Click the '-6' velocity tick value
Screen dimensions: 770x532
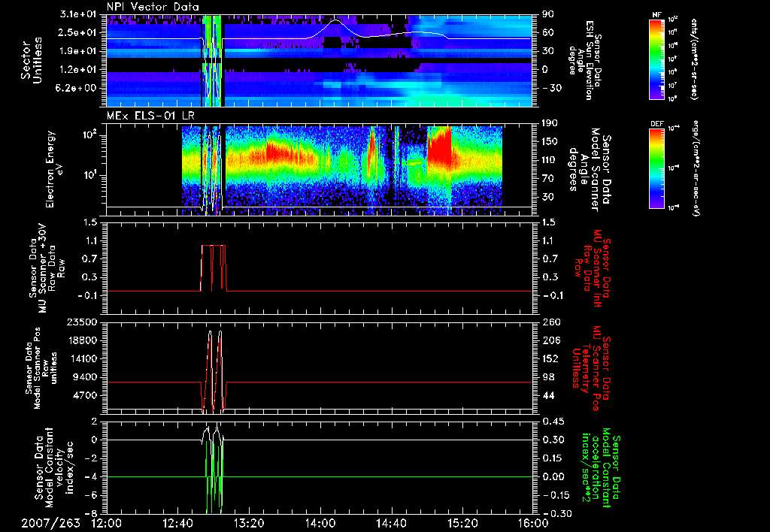coord(91,495)
